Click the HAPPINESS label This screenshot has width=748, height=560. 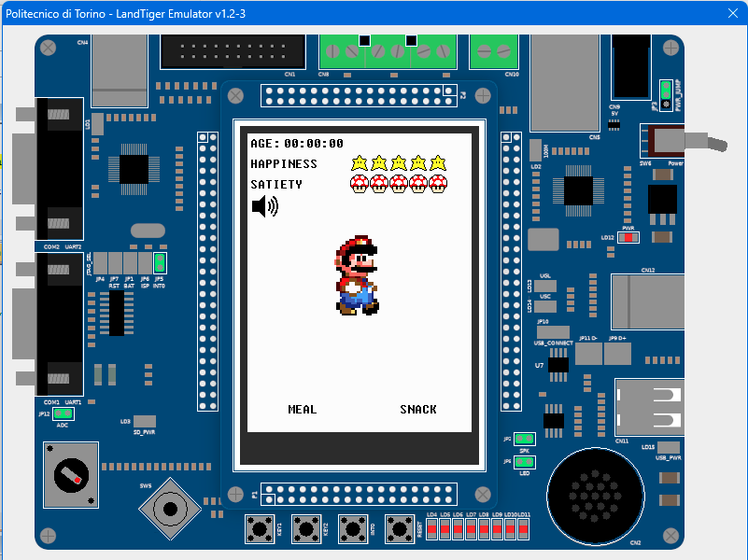[284, 164]
